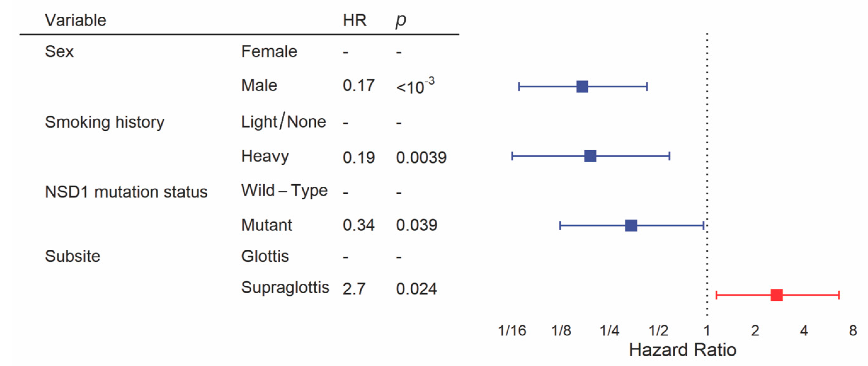Click the "Subsite" variable label
The height and width of the screenshot is (366, 868).
pos(72,256)
